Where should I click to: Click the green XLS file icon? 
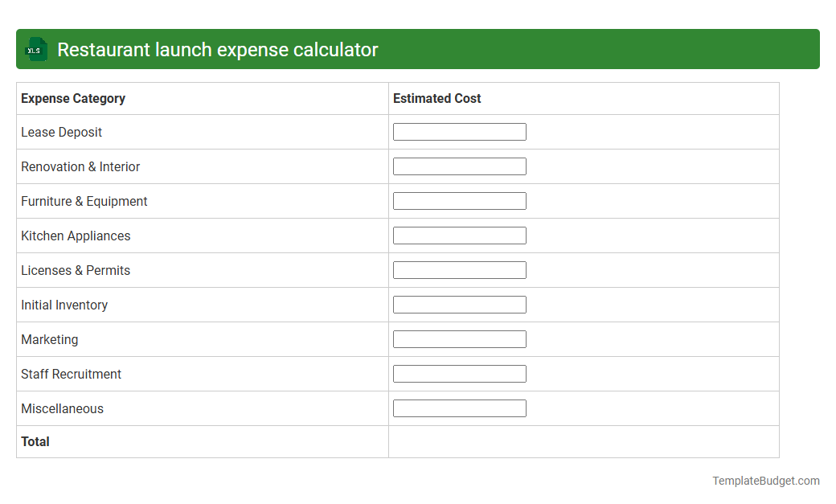click(35, 49)
